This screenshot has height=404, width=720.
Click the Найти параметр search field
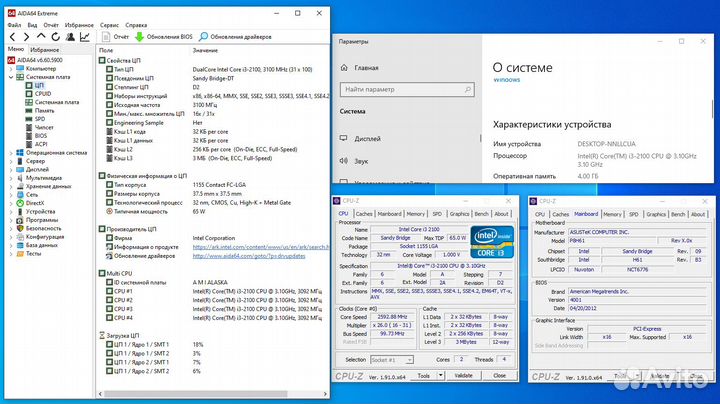pyautogui.click(x=407, y=90)
